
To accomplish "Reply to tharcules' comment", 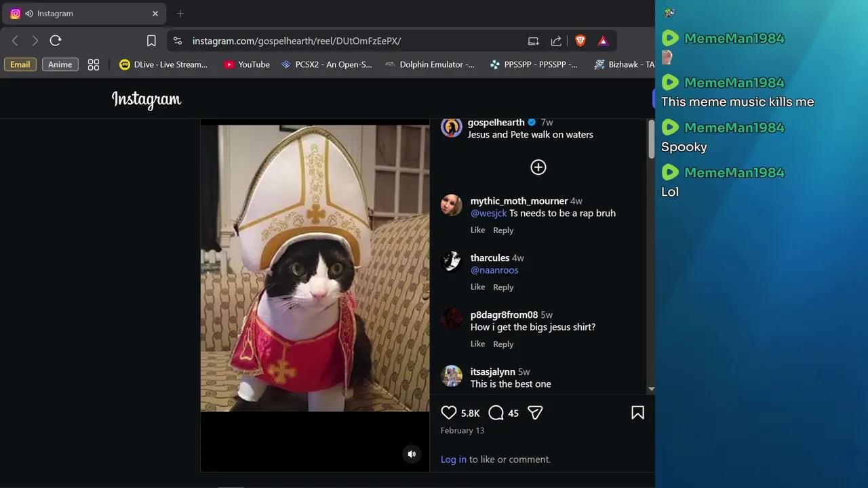I will point(503,287).
